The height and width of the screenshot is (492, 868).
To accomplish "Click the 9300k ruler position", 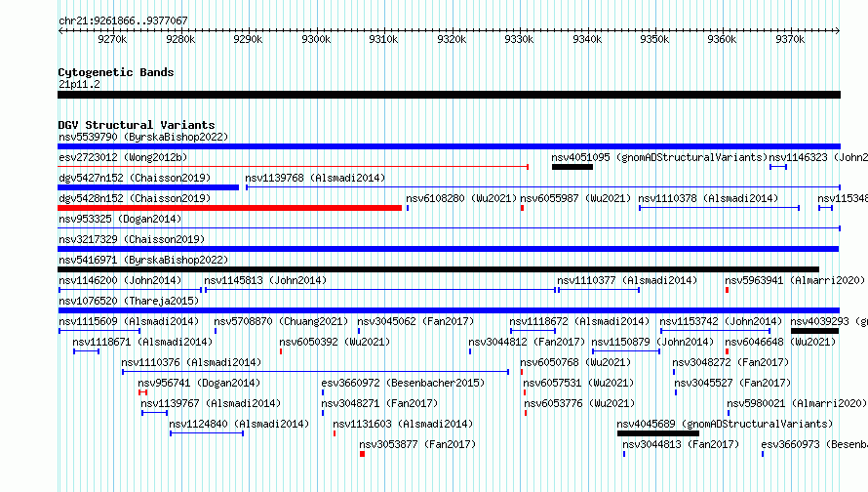I will click(316, 39).
